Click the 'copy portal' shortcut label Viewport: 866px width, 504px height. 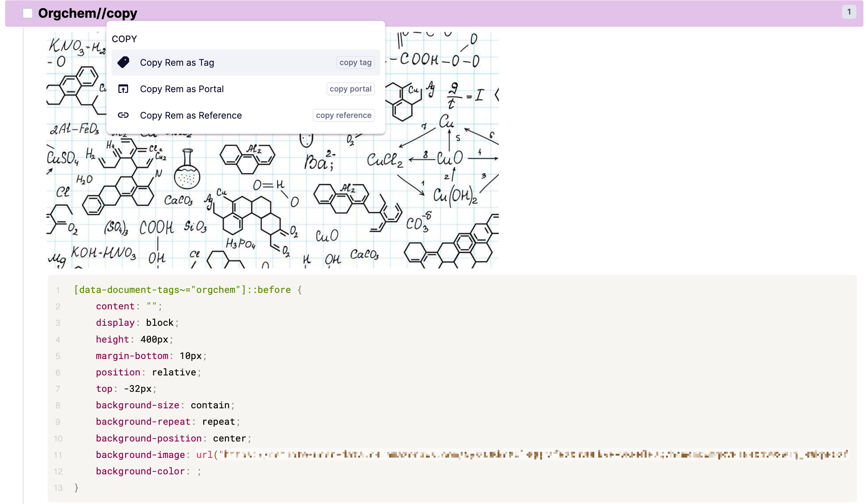350,89
